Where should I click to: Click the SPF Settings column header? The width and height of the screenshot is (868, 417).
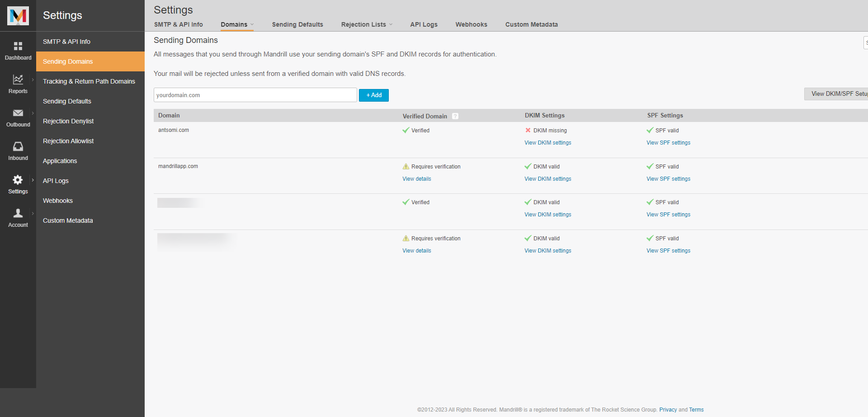pos(665,116)
